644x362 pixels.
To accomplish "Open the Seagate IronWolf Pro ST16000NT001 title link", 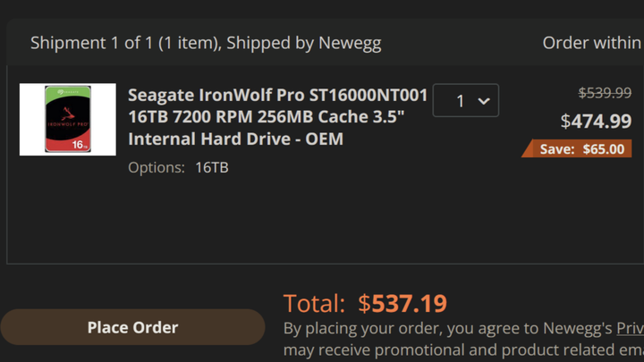I will 277,117.
